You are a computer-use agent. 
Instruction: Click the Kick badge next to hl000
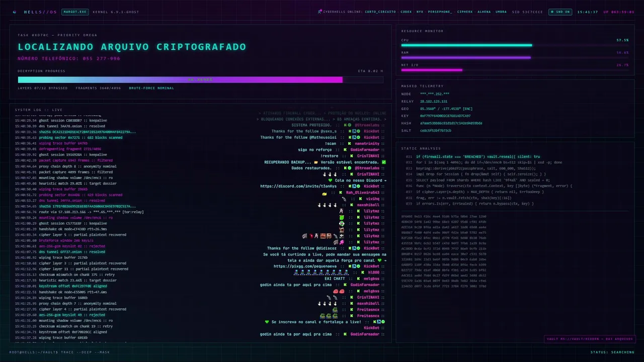(364, 272)
